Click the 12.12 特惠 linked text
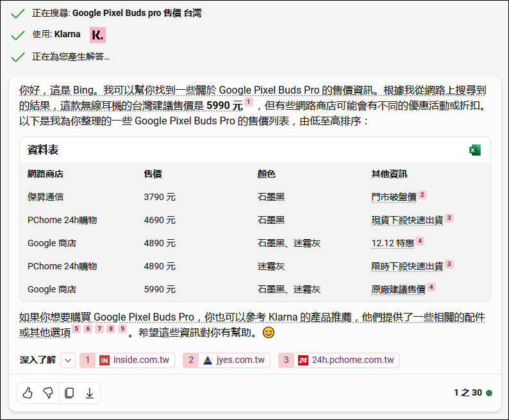 tap(393, 243)
